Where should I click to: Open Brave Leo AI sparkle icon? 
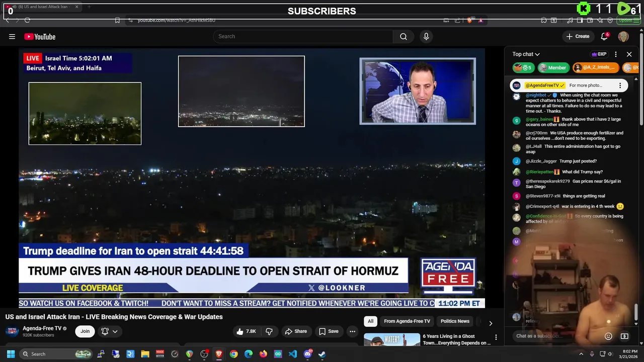tap(600, 20)
